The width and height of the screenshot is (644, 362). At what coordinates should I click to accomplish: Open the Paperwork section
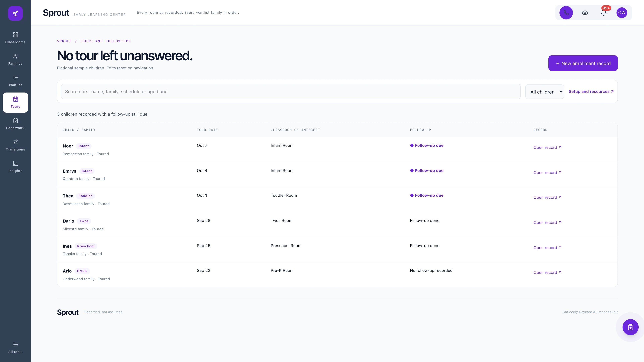tap(15, 124)
